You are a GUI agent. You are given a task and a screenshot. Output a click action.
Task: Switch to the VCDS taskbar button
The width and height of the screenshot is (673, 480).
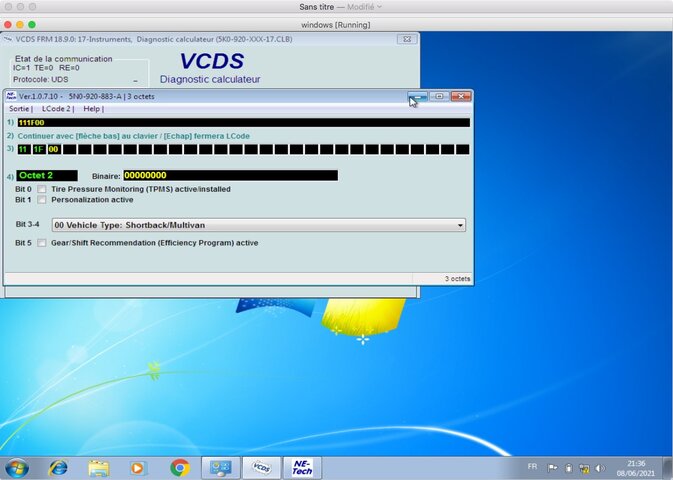click(261, 468)
